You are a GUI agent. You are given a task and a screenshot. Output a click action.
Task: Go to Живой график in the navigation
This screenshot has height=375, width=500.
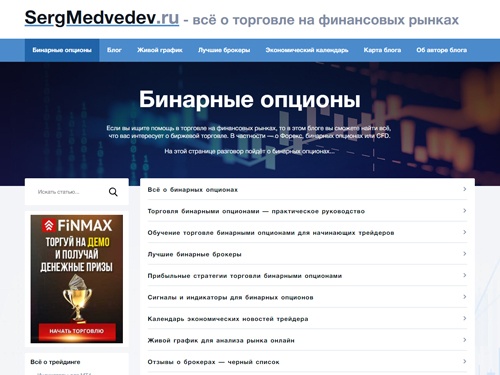[x=160, y=50]
